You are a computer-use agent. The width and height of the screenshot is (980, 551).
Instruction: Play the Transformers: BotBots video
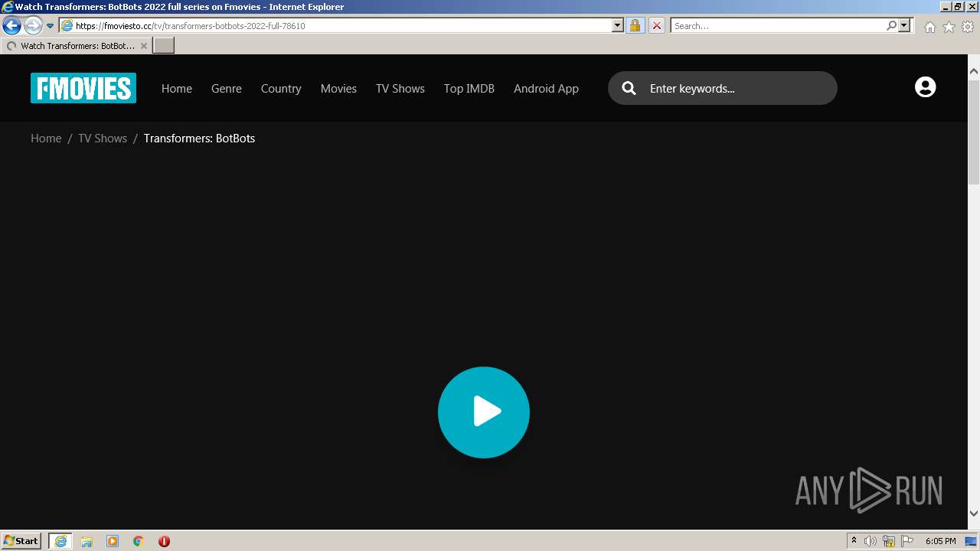pos(484,412)
